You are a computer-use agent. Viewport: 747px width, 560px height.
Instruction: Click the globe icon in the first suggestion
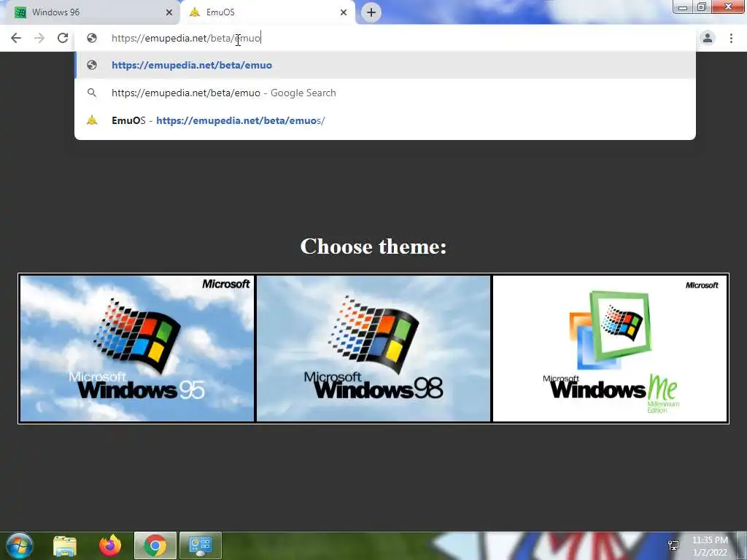point(92,65)
